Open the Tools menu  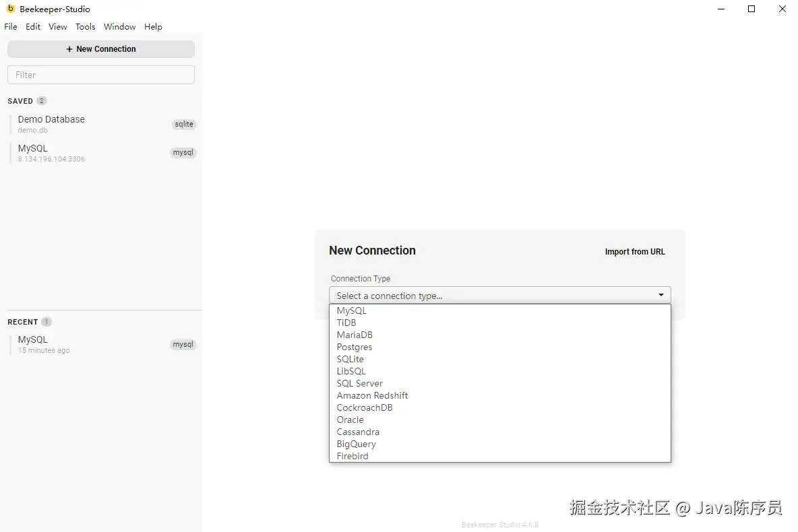click(x=85, y=26)
